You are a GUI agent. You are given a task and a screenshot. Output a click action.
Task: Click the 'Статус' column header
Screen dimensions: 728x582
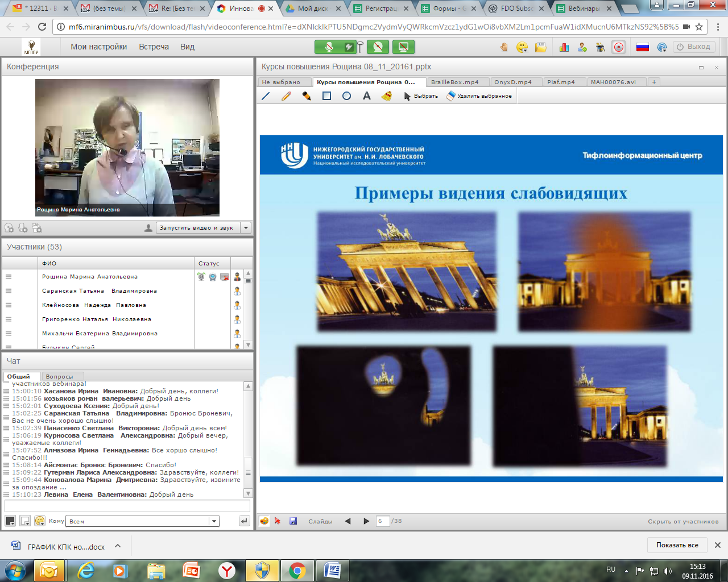(x=212, y=263)
